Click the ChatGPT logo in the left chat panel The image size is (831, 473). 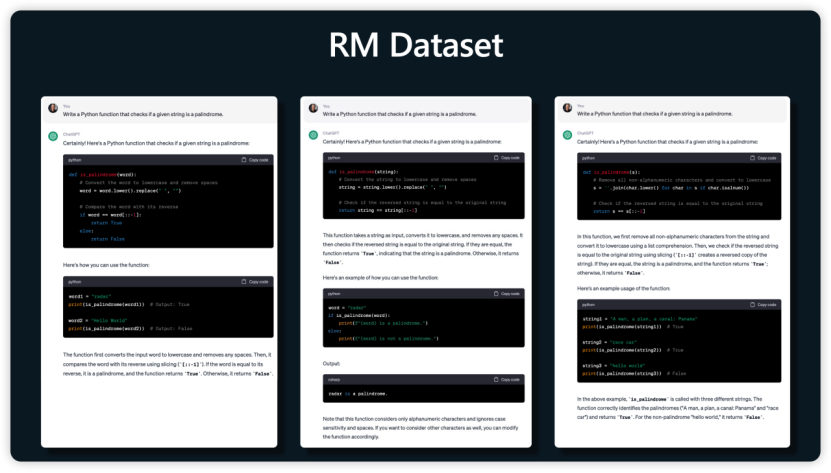click(52, 135)
